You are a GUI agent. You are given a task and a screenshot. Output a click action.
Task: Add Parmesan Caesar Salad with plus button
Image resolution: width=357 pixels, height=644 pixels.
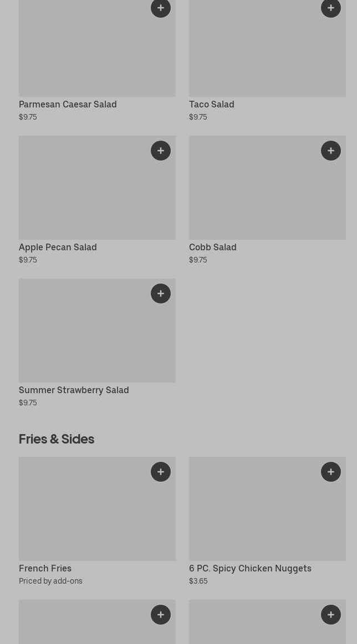point(161,8)
